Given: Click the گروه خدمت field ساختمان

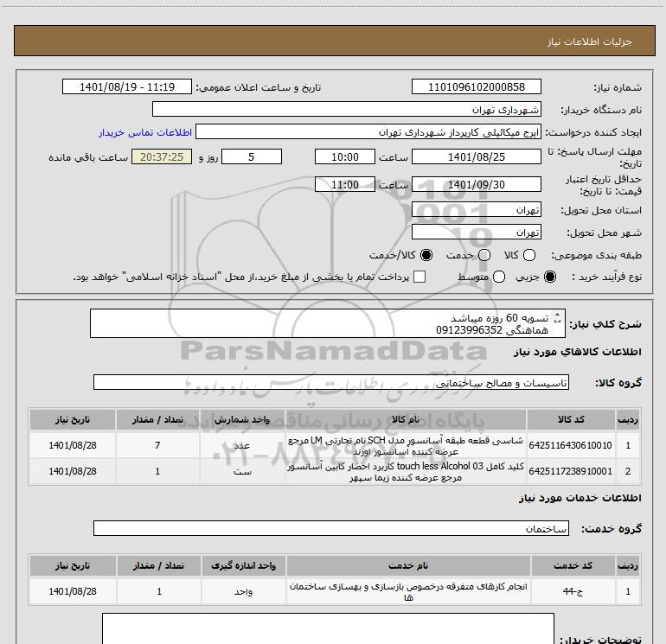Looking at the screenshot, I should [x=331, y=528].
